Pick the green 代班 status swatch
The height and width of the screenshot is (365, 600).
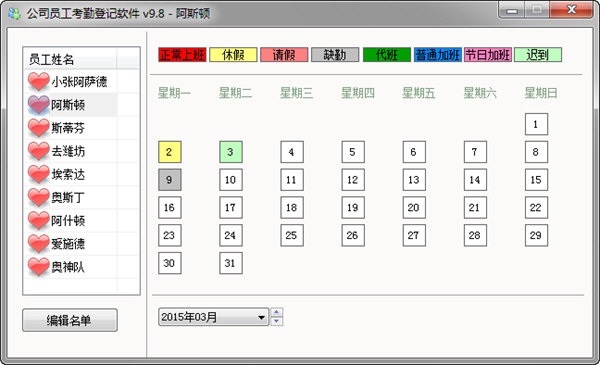[x=386, y=55]
